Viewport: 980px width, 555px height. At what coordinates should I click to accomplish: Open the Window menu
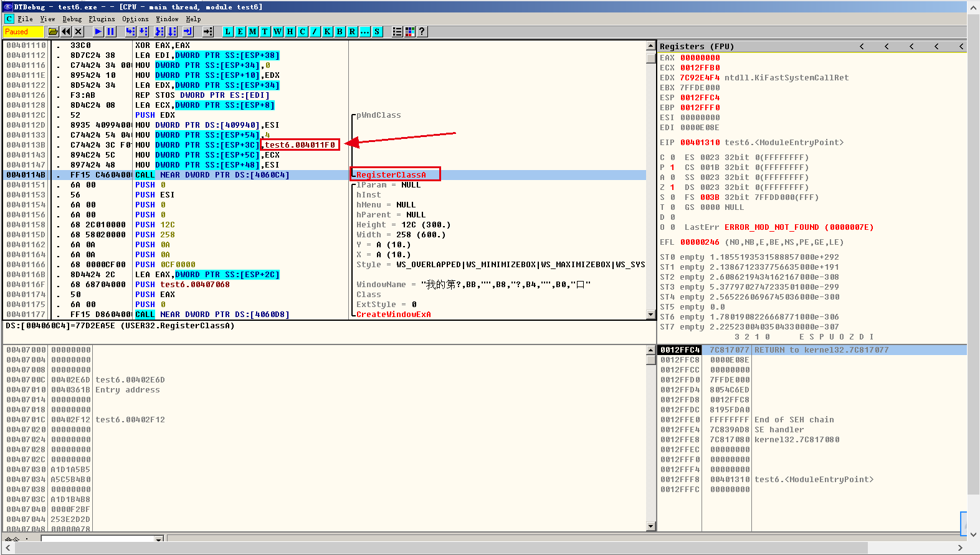point(168,19)
